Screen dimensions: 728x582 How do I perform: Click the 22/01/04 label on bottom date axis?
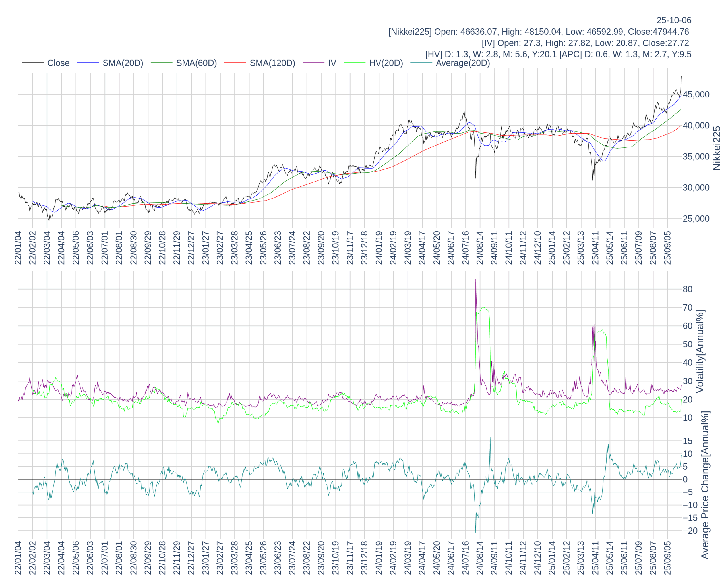18,558
